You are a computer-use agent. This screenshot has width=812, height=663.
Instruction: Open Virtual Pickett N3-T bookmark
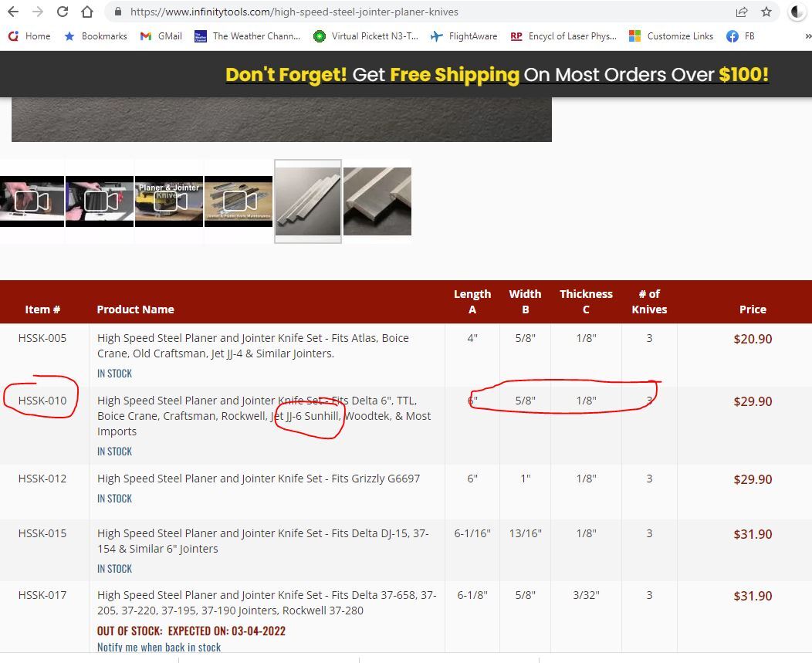coord(366,36)
